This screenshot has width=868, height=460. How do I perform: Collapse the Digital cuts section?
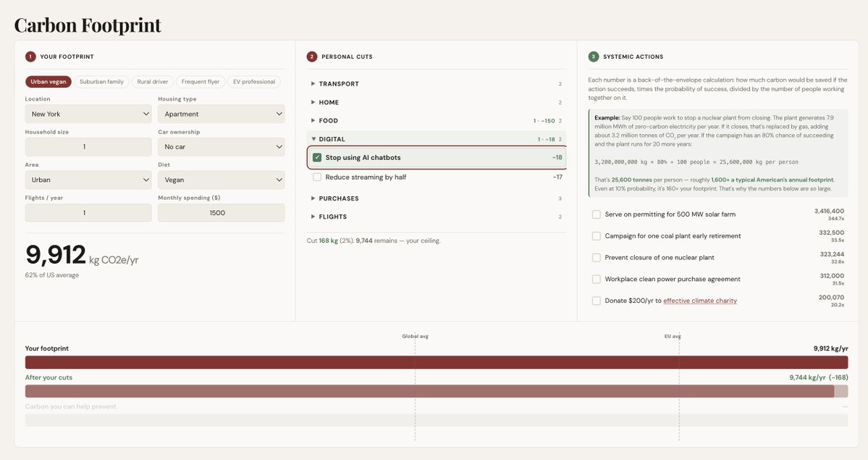tap(437, 139)
